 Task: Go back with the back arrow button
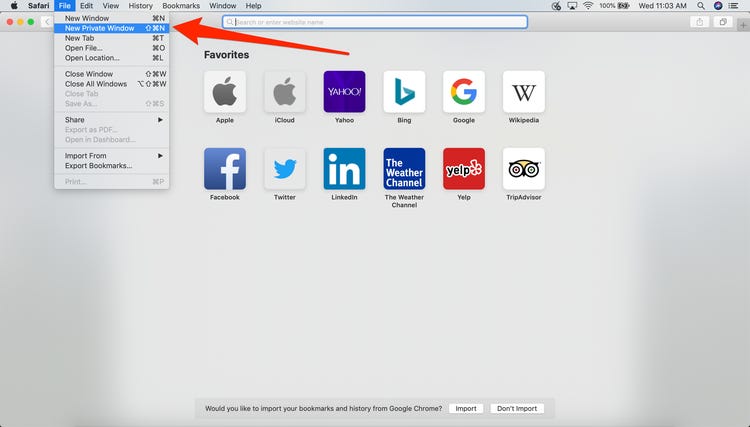coord(47,22)
